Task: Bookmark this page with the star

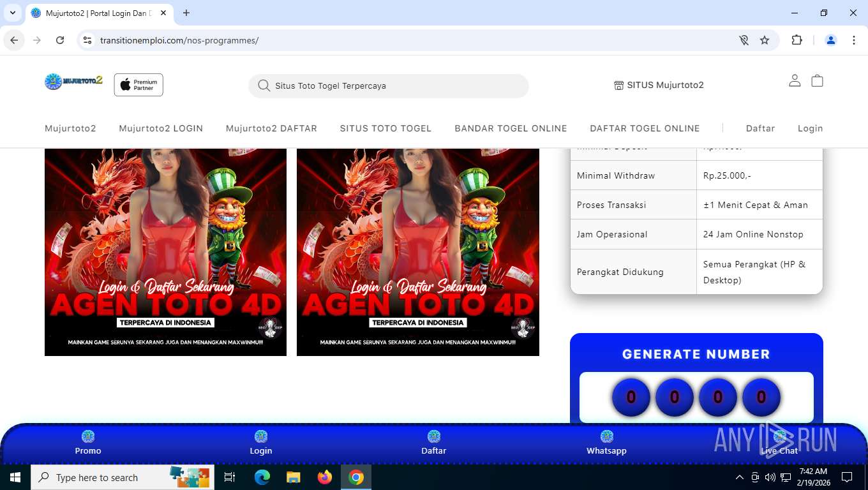Action: pyautogui.click(x=765, y=40)
